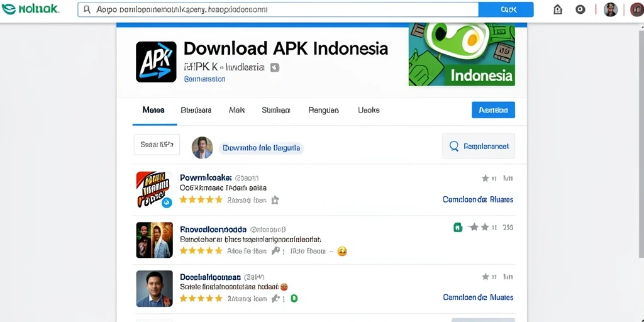Click the magnifier icon in the search bar
Viewport: 644px width, 322px height.
[87, 9]
